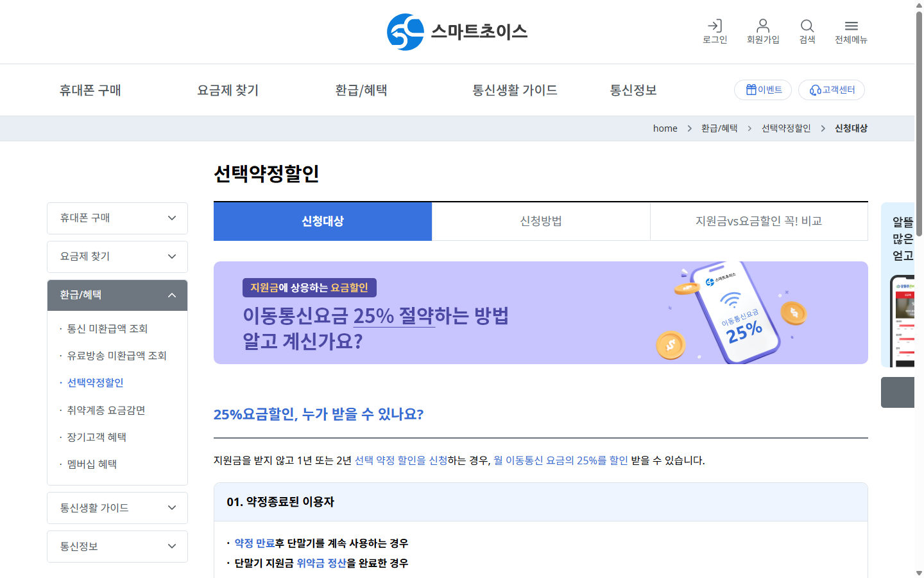924x578 pixels.
Task: Open 유료방송 미환급액 조회 in the sidebar
Action: [117, 356]
